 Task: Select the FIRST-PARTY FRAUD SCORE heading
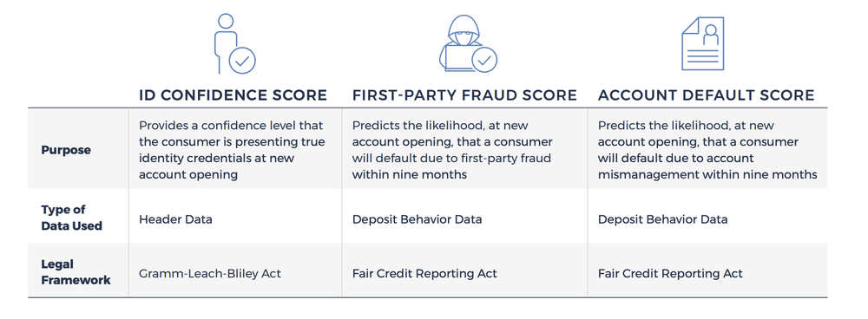click(x=464, y=95)
